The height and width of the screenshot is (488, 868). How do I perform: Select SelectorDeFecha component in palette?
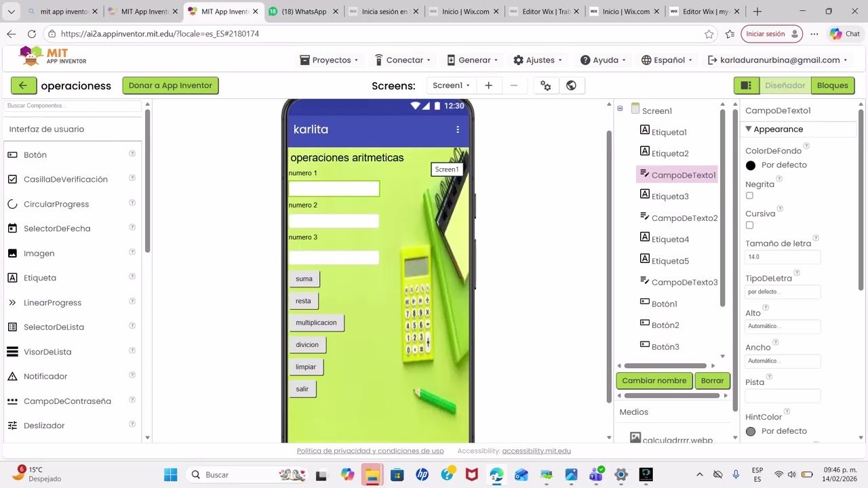click(57, 228)
